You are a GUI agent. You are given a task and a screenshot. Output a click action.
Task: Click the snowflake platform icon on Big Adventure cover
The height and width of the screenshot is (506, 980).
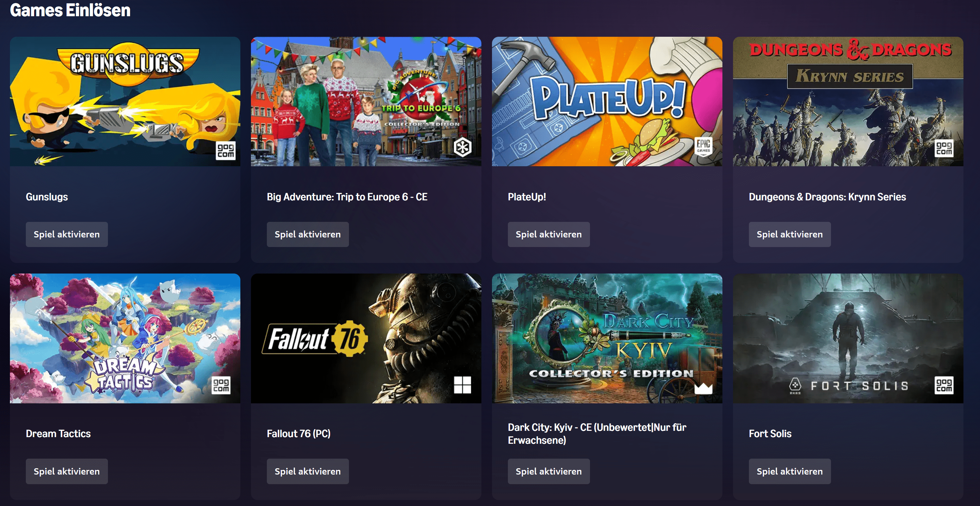(x=462, y=147)
